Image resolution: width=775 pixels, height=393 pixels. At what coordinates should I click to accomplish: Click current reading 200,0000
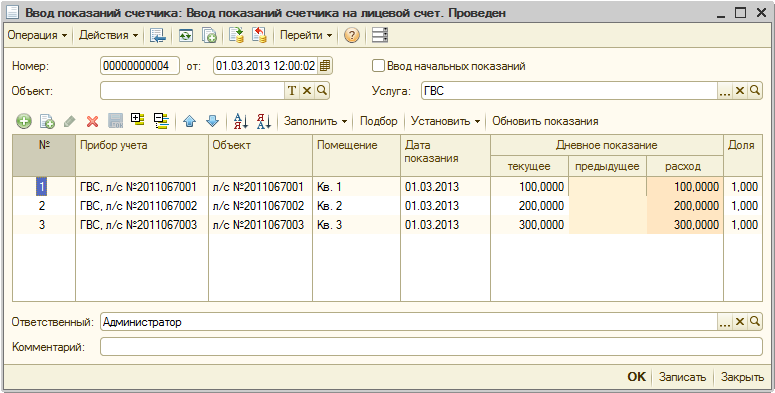529,206
